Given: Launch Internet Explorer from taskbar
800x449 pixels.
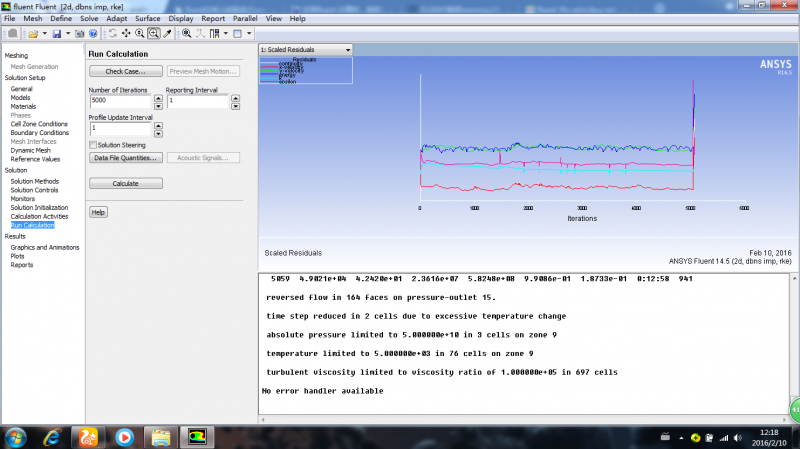Looking at the screenshot, I should tap(52, 437).
